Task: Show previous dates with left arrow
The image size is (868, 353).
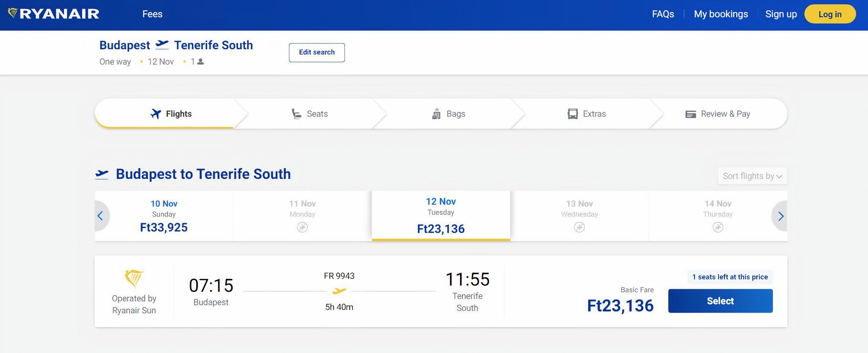Action: pos(100,216)
